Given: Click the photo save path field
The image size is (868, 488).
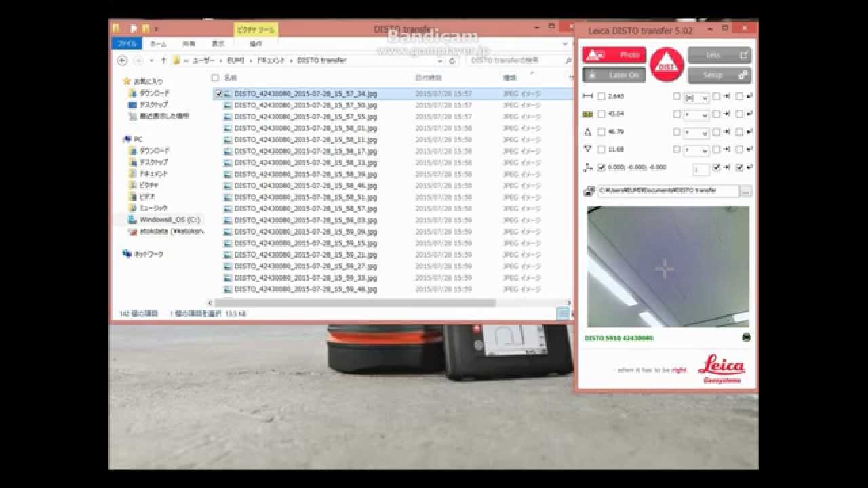Looking at the screenshot, I should pos(667,191).
